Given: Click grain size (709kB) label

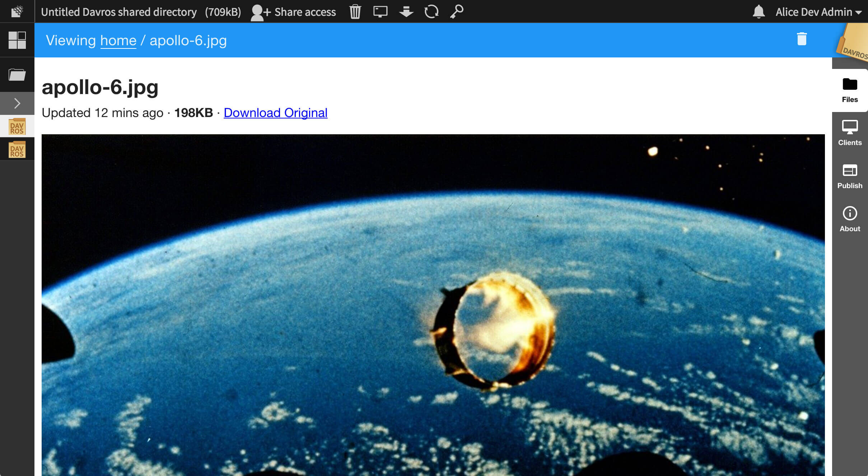Looking at the screenshot, I should tap(223, 12).
